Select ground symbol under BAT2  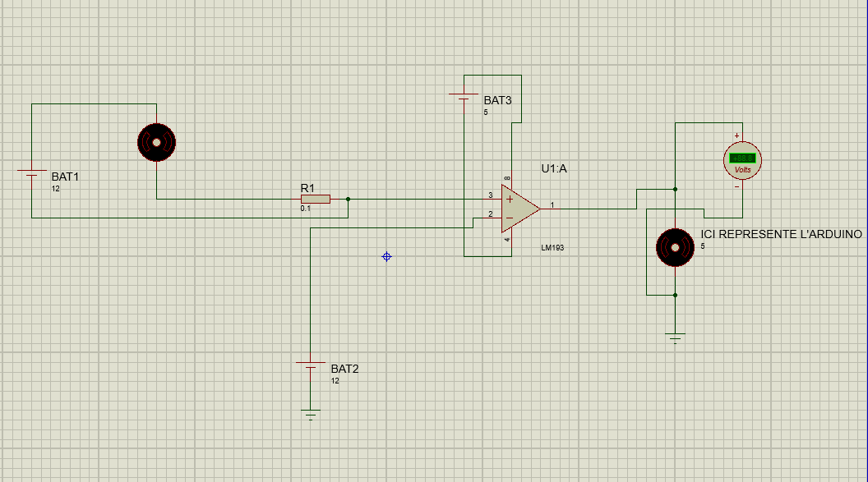311,415
